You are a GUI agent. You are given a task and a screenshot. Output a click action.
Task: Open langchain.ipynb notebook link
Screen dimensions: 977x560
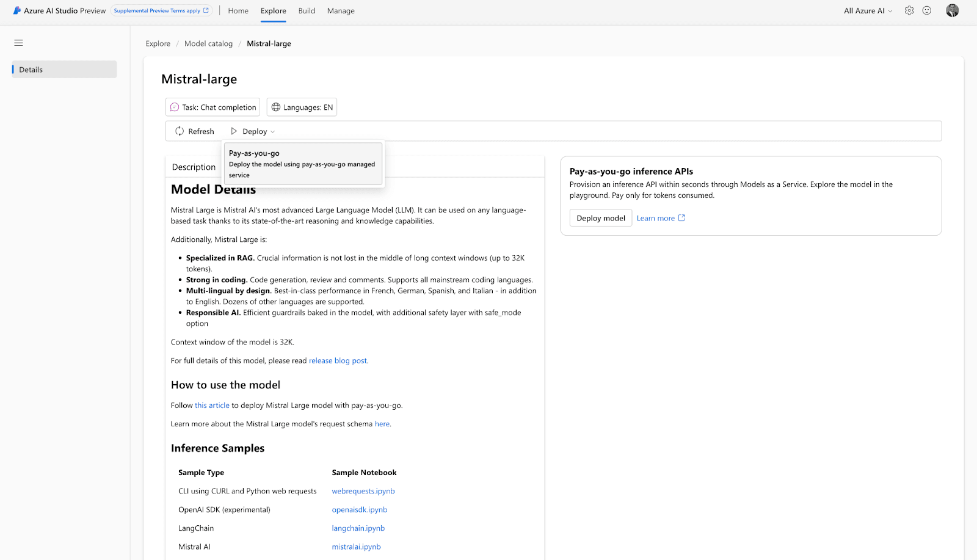coord(358,528)
